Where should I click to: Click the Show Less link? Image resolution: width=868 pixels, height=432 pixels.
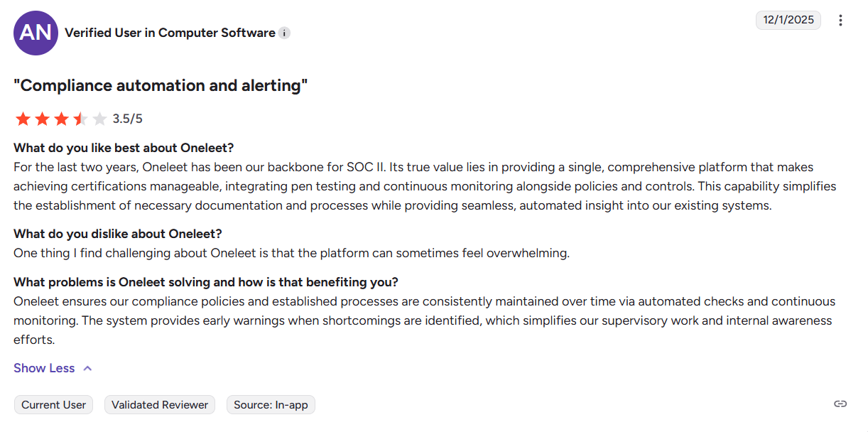[x=44, y=368]
